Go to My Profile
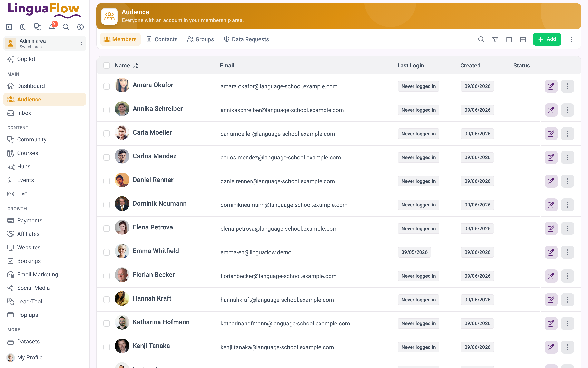588x368 pixels. tap(45, 358)
